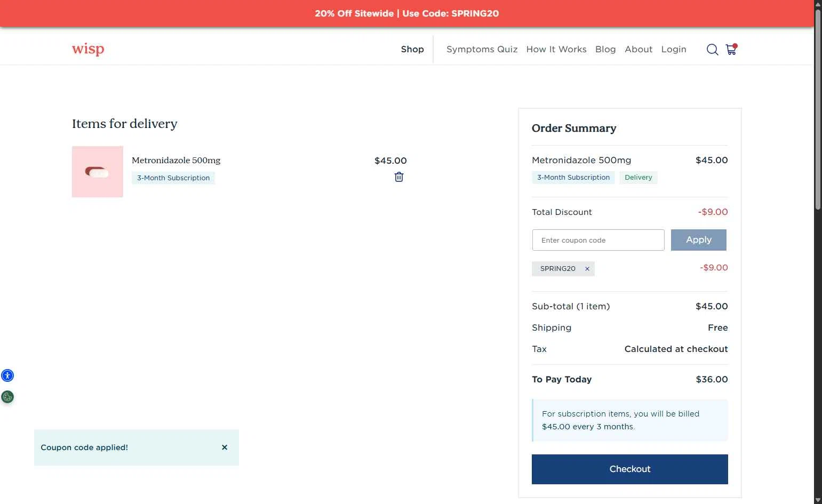Screen dimensions: 822x504
Task: Click 'Calculated at checkout' tax text
Action: [x=676, y=349]
